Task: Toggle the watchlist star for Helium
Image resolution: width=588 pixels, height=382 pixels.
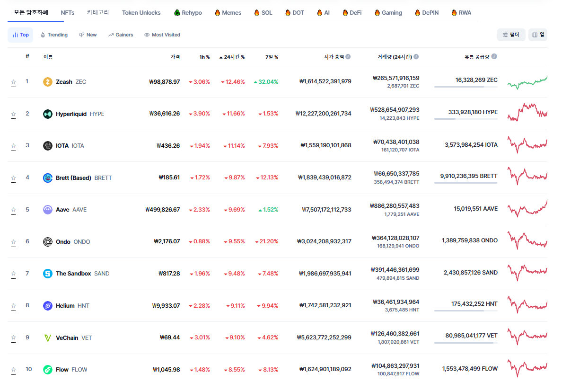Action: [14, 306]
